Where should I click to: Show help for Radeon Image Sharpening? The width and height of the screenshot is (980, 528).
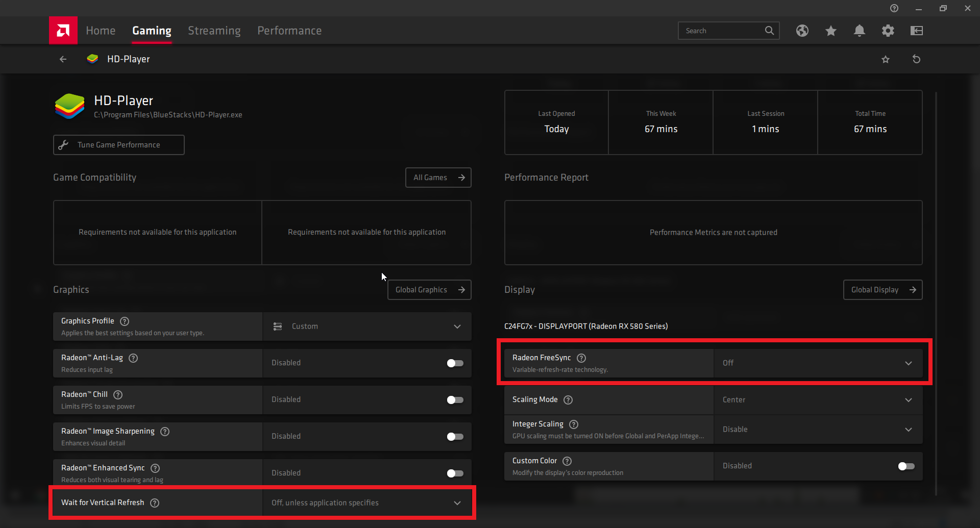tap(165, 432)
